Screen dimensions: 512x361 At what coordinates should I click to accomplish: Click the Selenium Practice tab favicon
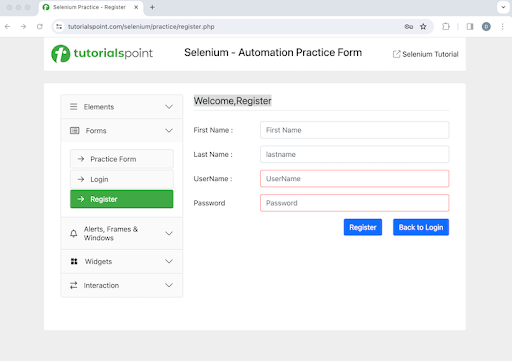tap(46, 7)
